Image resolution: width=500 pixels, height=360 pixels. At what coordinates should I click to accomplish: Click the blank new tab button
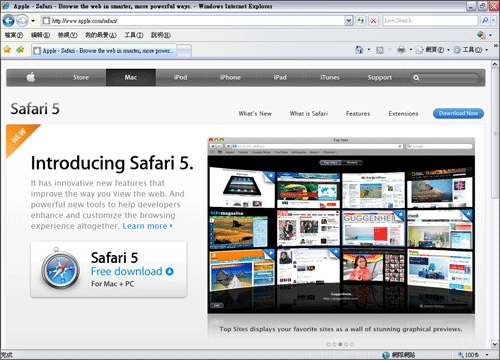[184, 51]
